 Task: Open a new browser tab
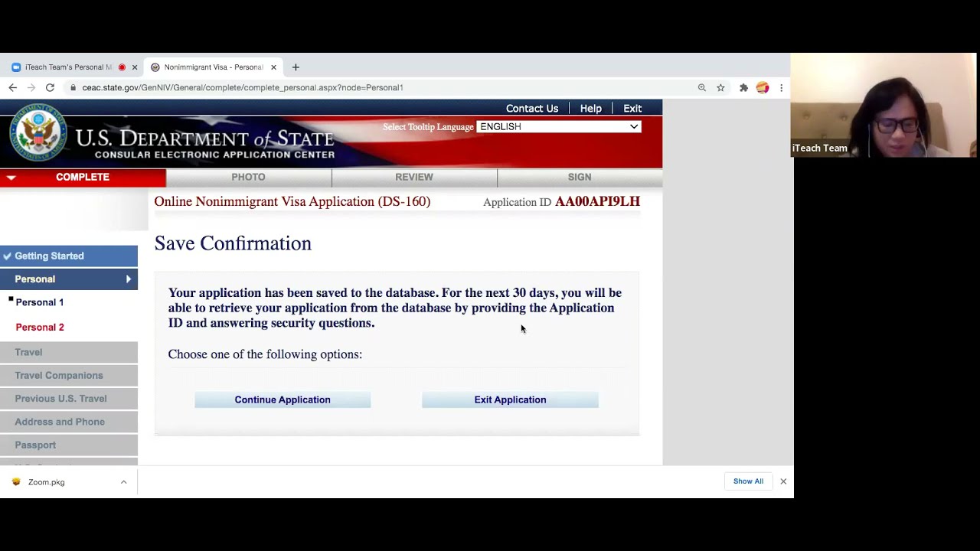click(x=296, y=67)
